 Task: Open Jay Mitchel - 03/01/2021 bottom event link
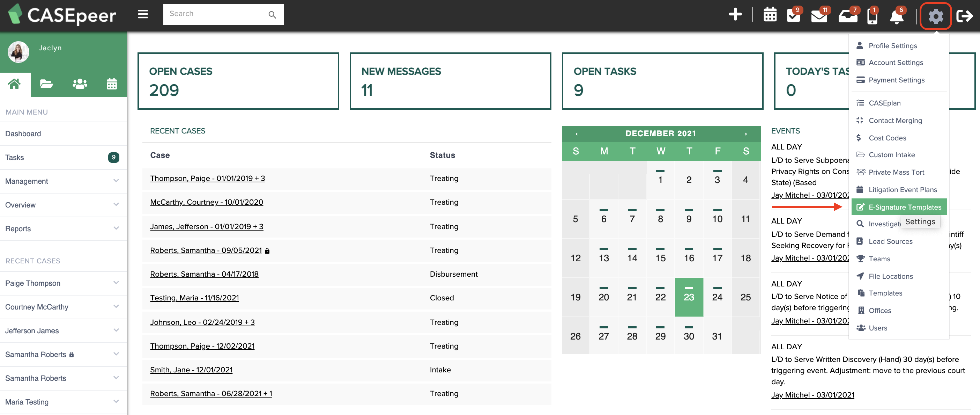pos(812,395)
